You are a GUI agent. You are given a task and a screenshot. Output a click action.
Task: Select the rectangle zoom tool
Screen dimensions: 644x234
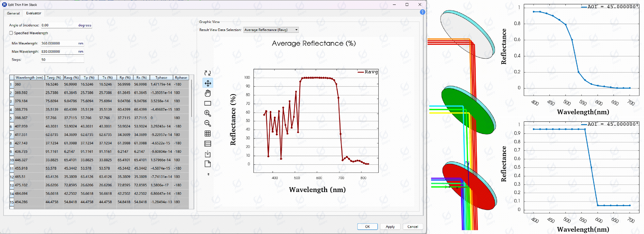[208, 103]
